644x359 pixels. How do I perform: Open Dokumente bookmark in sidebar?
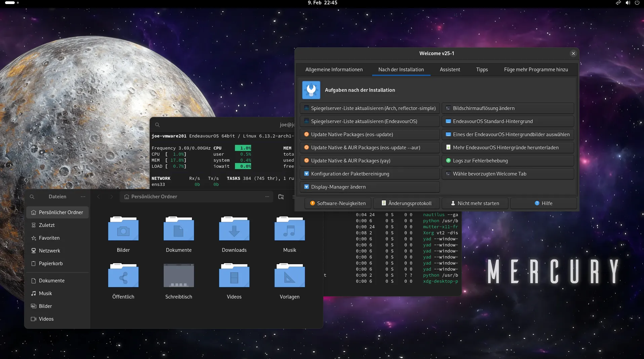click(57, 281)
